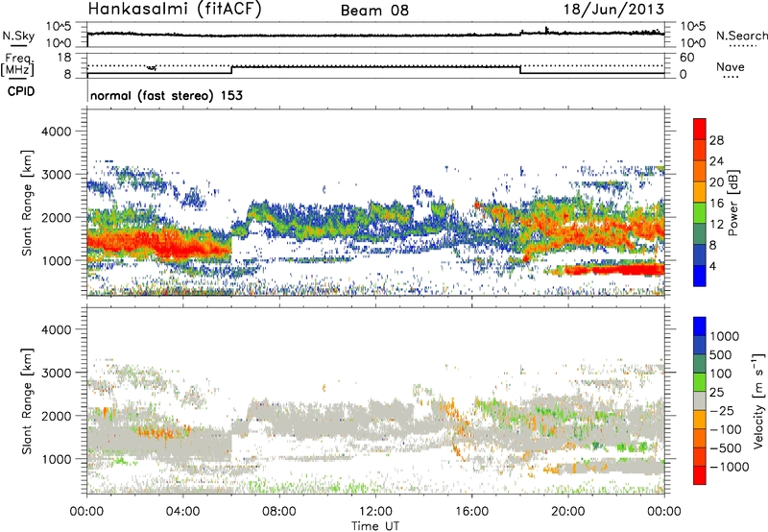The height and width of the screenshot is (532, 768).
Task: Click the "Slant Range [km]" label of the power panel
Action: (27, 203)
